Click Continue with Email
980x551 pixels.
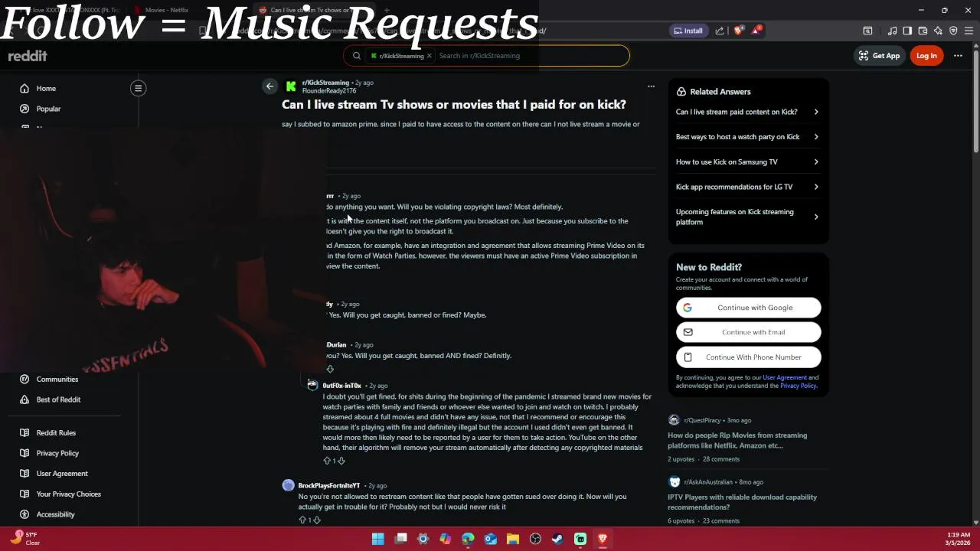click(x=748, y=332)
